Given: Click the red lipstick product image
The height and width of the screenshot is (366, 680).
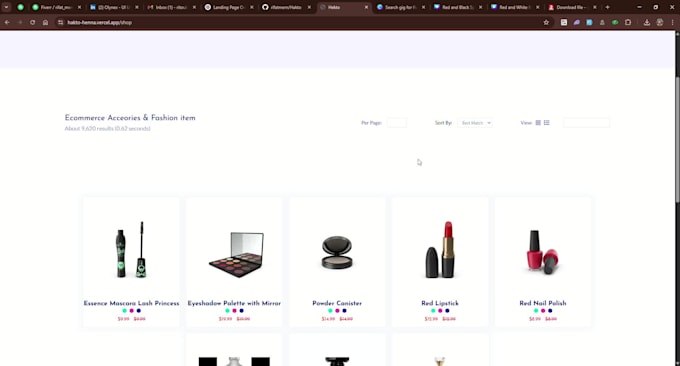Looking at the screenshot, I should click(440, 250).
